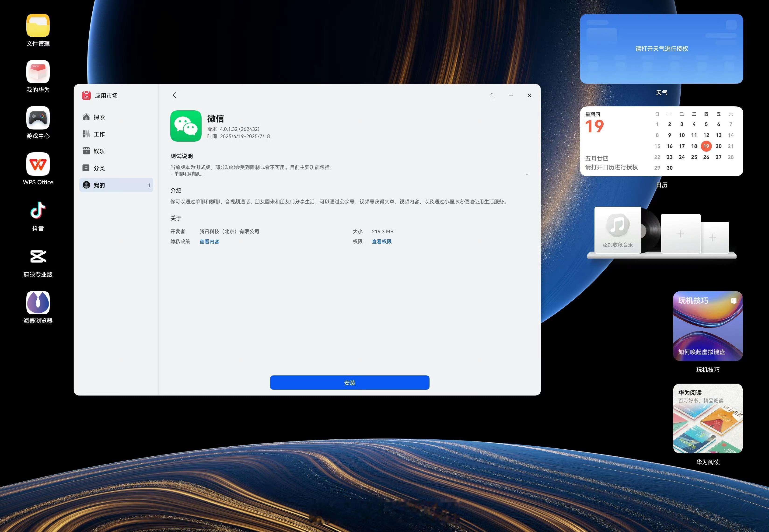Screen dimensions: 769x532
Task: Click the 应用市场 title text
Action: point(106,96)
